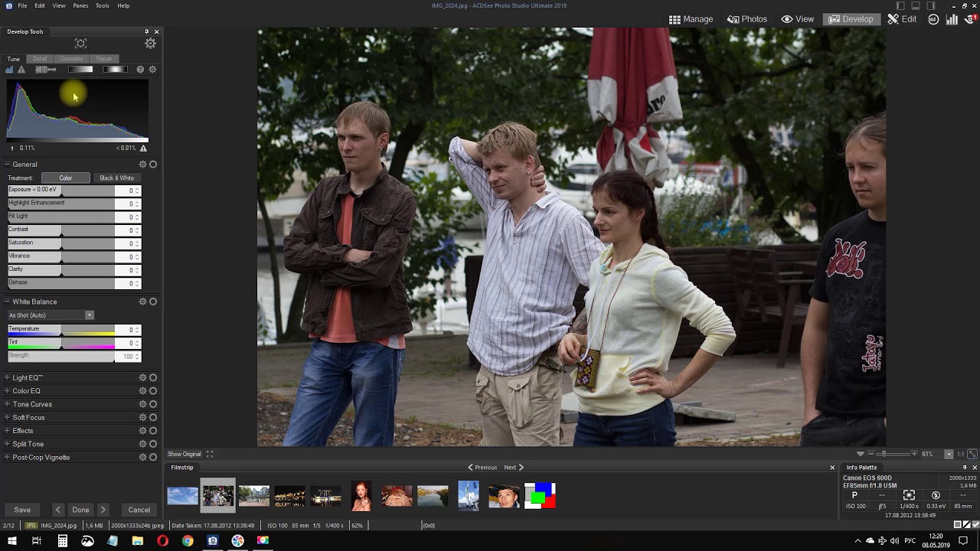The width and height of the screenshot is (980, 551).
Task: Click the Temperature slider
Action: (x=61, y=330)
